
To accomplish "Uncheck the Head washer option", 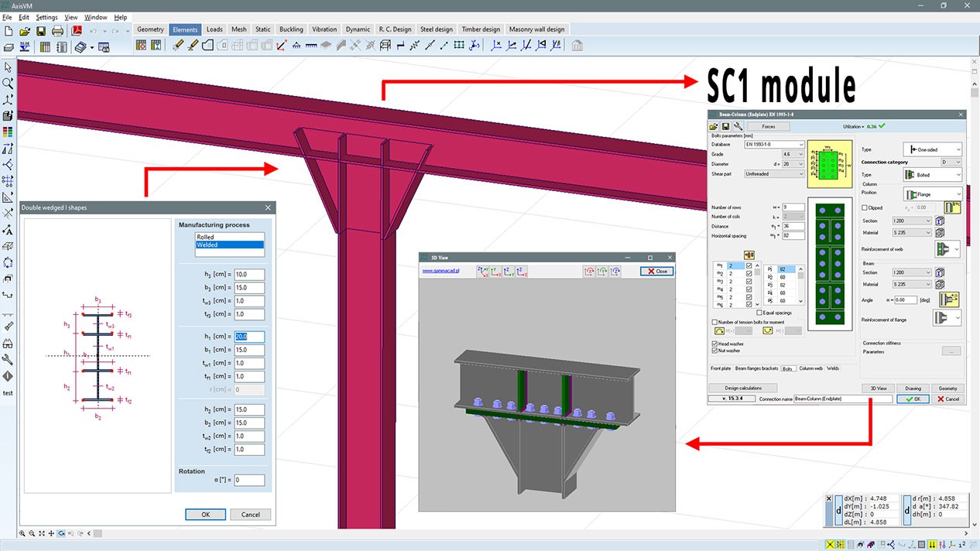I will pyautogui.click(x=714, y=344).
